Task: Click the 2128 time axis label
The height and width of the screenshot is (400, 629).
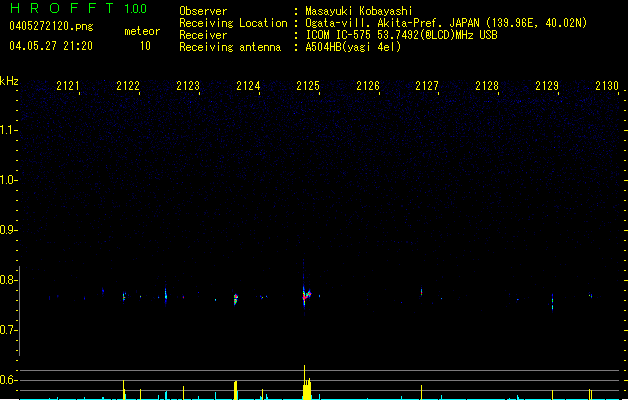Action: pos(487,86)
